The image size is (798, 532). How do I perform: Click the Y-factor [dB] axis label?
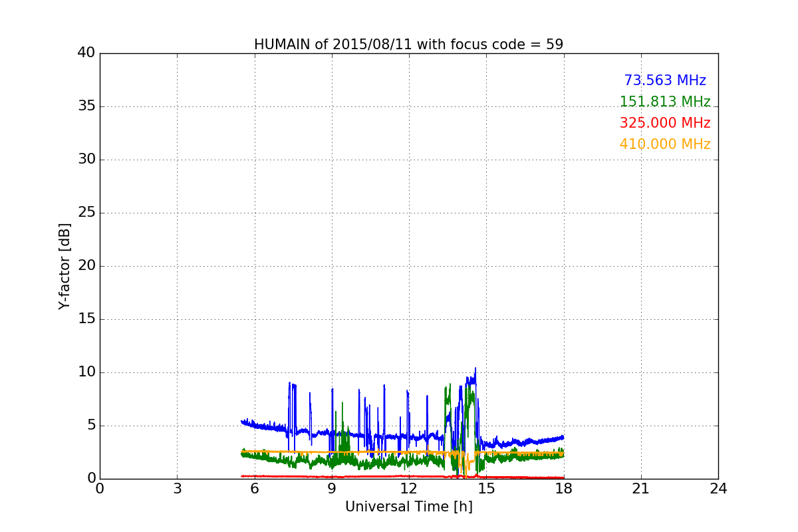pyautogui.click(x=65, y=266)
